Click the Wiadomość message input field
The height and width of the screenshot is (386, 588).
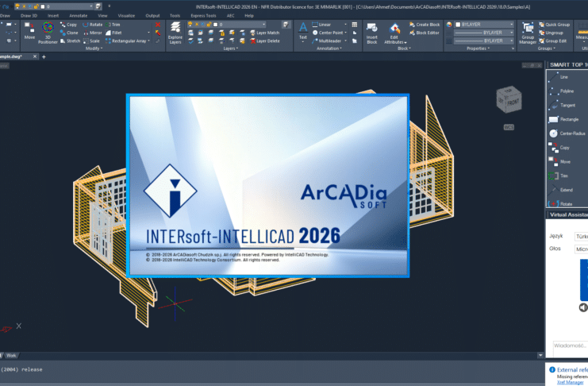570,346
